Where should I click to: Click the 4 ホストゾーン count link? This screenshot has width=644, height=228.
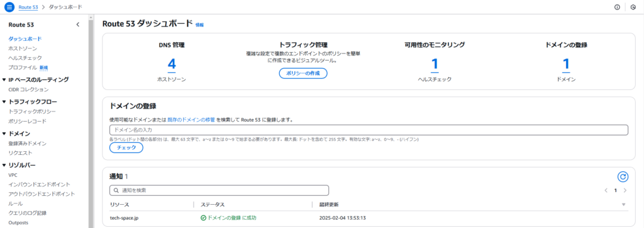coord(172,64)
